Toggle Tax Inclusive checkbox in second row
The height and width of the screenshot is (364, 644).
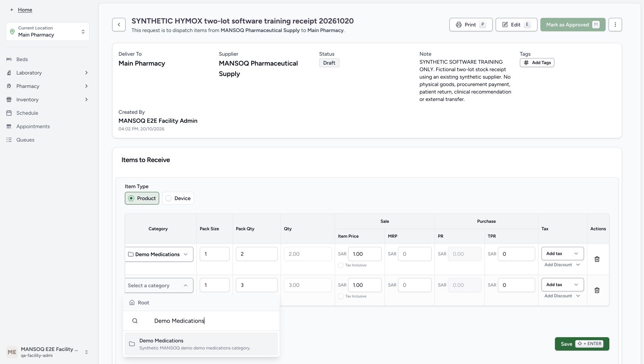click(x=341, y=296)
